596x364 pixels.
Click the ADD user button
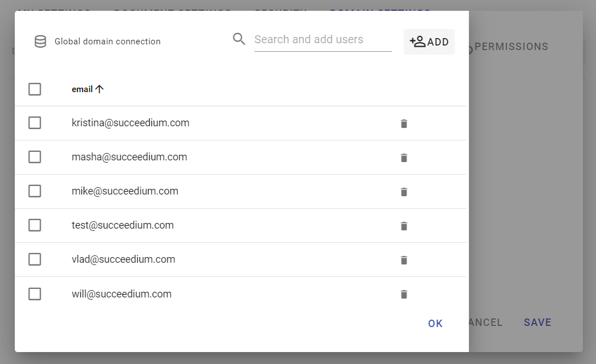click(x=429, y=42)
